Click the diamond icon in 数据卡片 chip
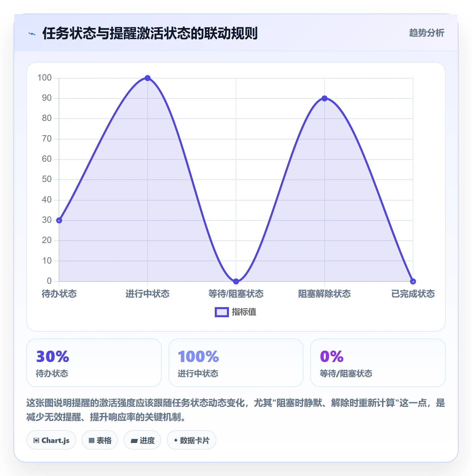This screenshot has height=476, width=472. [x=176, y=440]
